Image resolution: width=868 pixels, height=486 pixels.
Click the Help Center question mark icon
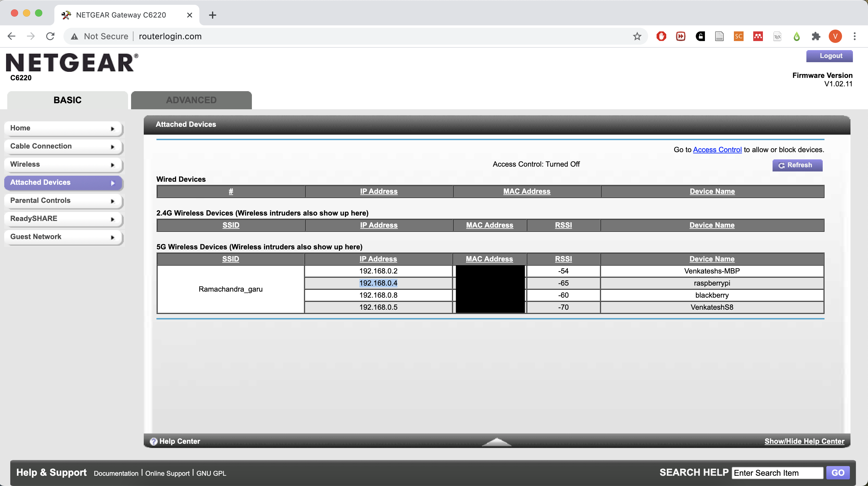154,442
